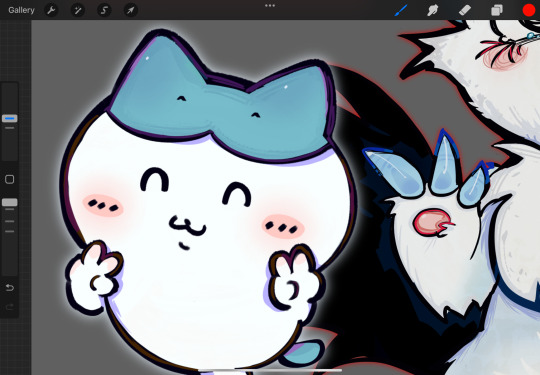Viewport: 540px width, 375px height.
Task: Select the Smudge tool
Action: tap(433, 10)
